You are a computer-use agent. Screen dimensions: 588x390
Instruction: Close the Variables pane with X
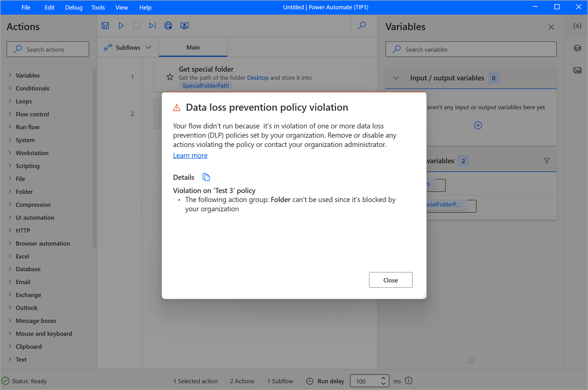(x=551, y=27)
